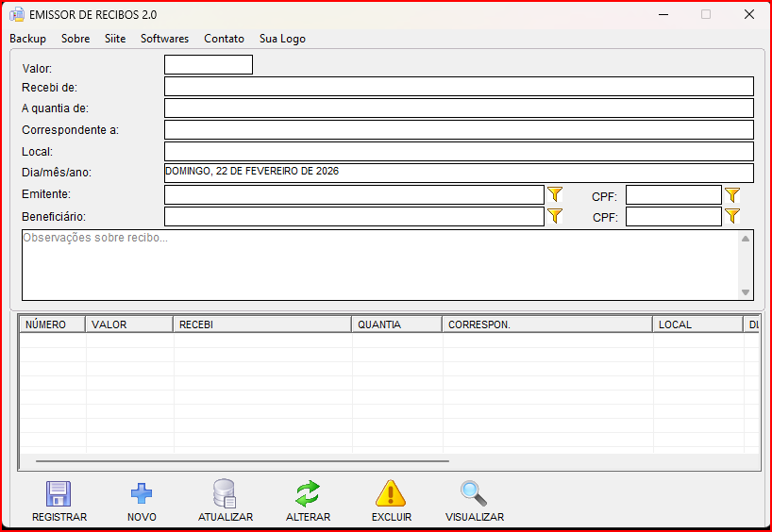Image resolution: width=772 pixels, height=532 pixels.
Task: Open the Softwares menu
Action: [x=164, y=39]
